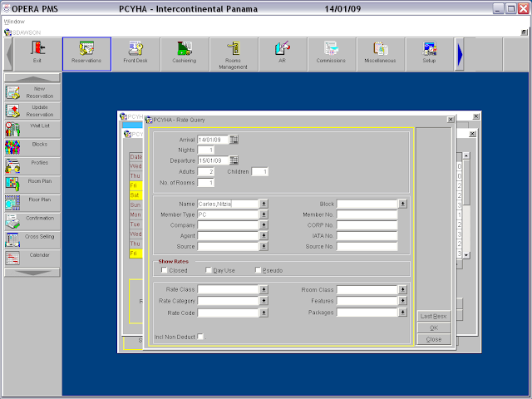Image resolution: width=532 pixels, height=399 pixels.
Task: Click the Children input field
Action: click(259, 172)
